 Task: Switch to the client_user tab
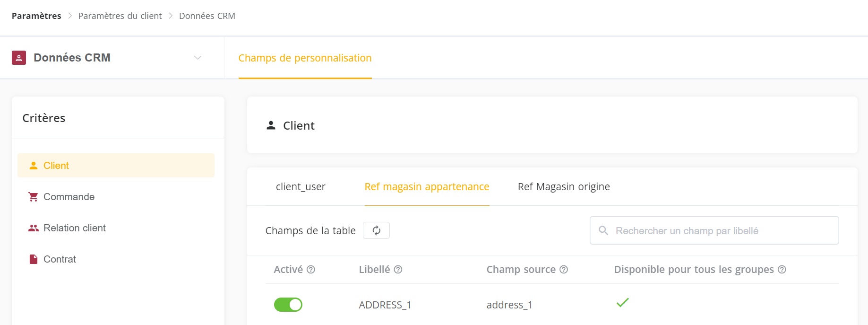point(301,186)
